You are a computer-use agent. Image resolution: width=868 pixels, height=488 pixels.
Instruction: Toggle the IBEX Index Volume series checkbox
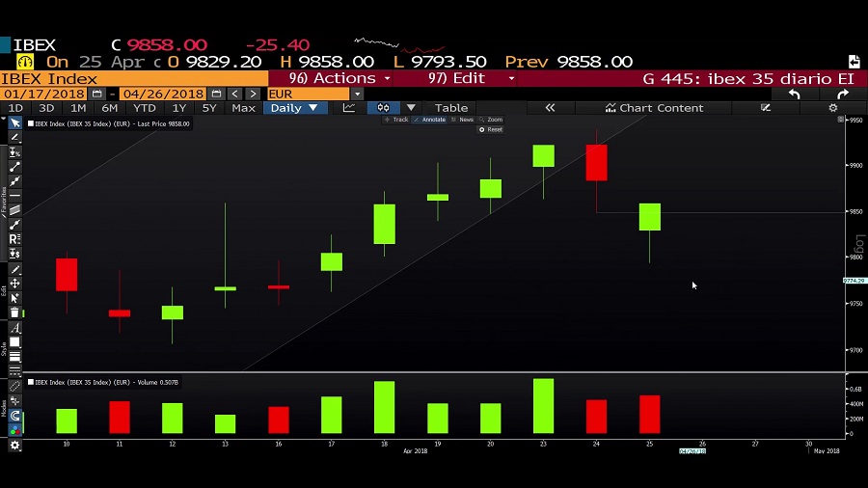click(x=31, y=382)
